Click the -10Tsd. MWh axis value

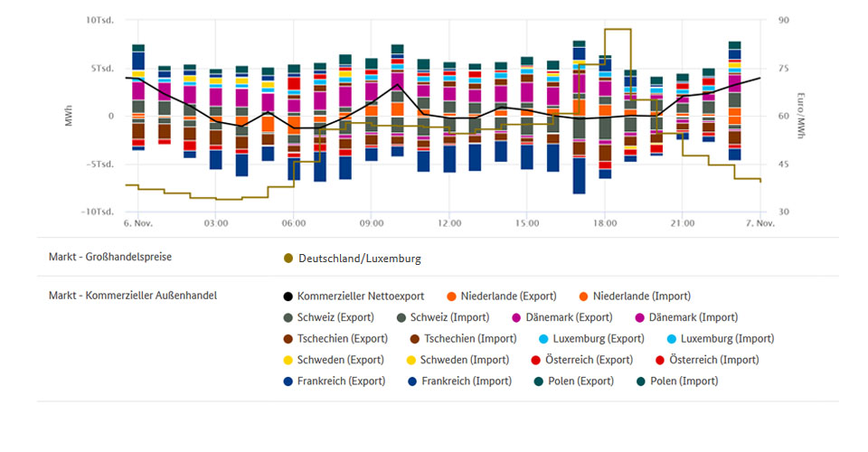(97, 212)
